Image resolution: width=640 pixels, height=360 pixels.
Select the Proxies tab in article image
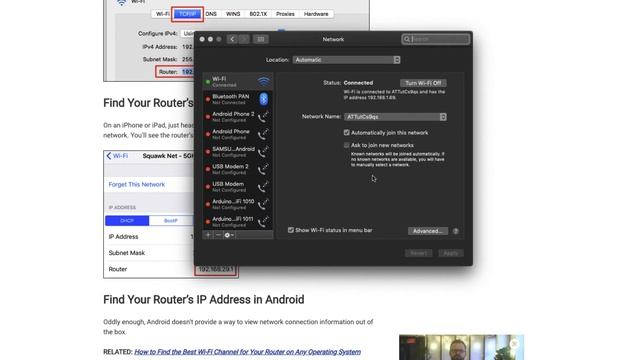point(285,14)
